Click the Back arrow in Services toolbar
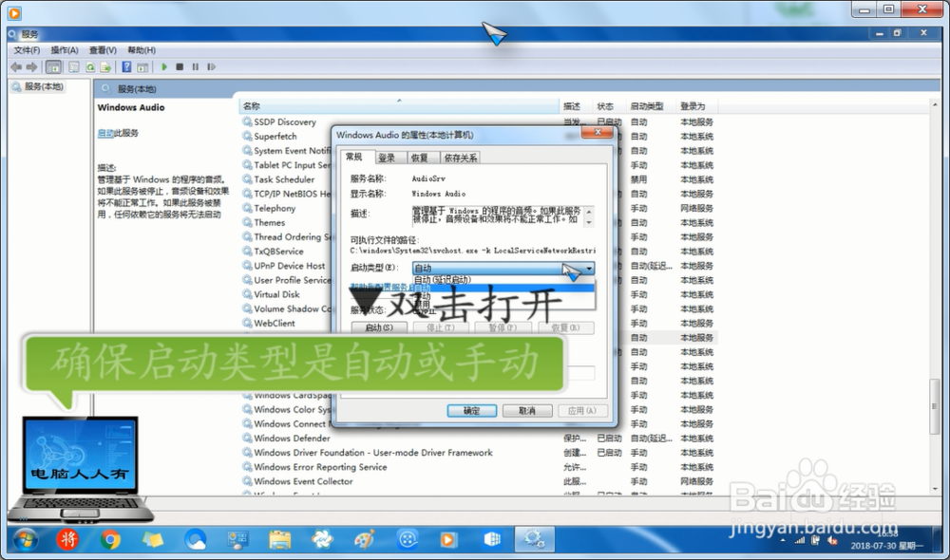The image size is (950, 560). tap(16, 66)
